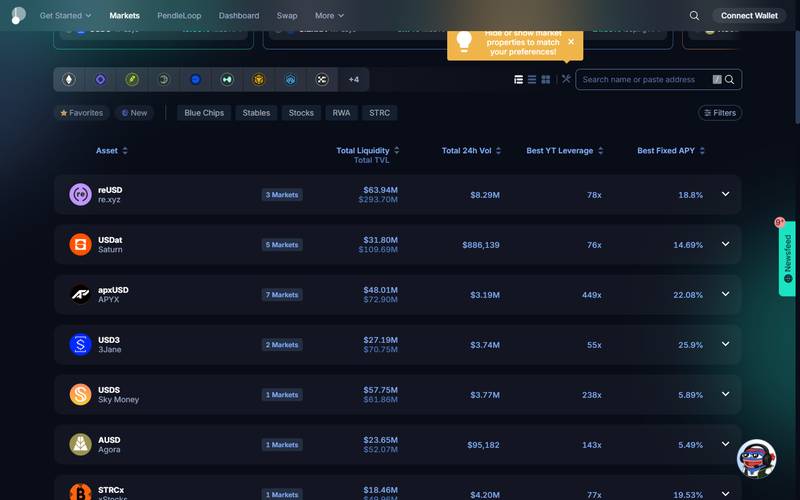
Task: Sort by the Asset column
Action: (x=112, y=151)
